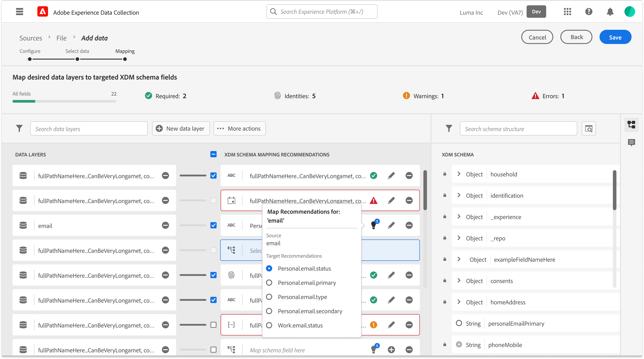The width and height of the screenshot is (644, 359).
Task: Choose the Work.email.status radio option
Action: click(x=269, y=325)
